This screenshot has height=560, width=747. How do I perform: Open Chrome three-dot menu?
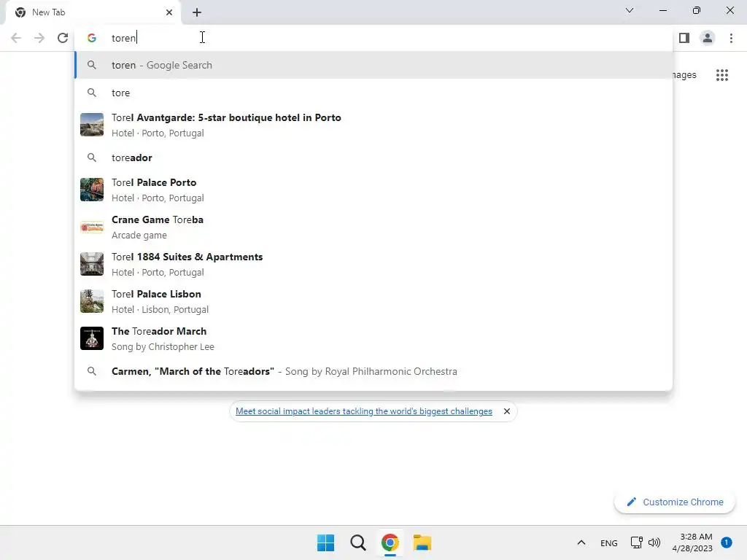tap(731, 38)
